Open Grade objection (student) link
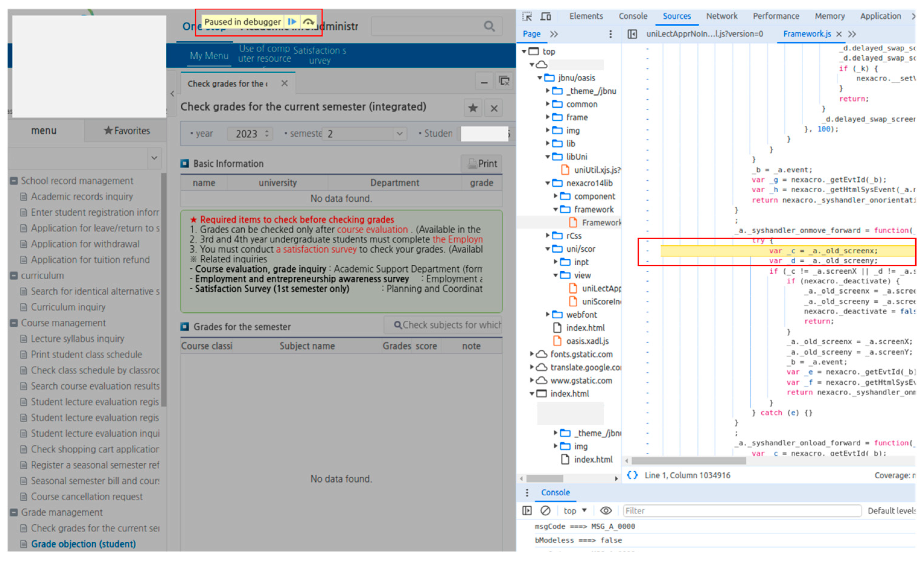The height and width of the screenshot is (561, 924). (83, 544)
